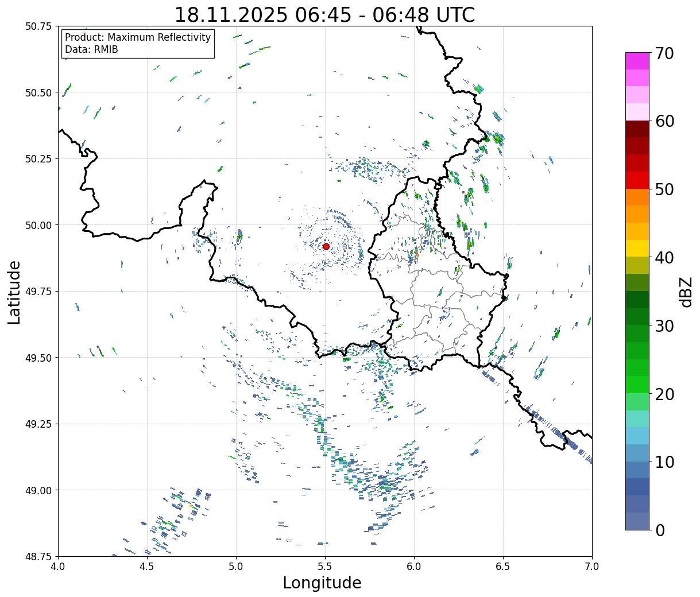Click the latitude tick label 49.25
This screenshot has height=597, width=700.
(x=38, y=424)
